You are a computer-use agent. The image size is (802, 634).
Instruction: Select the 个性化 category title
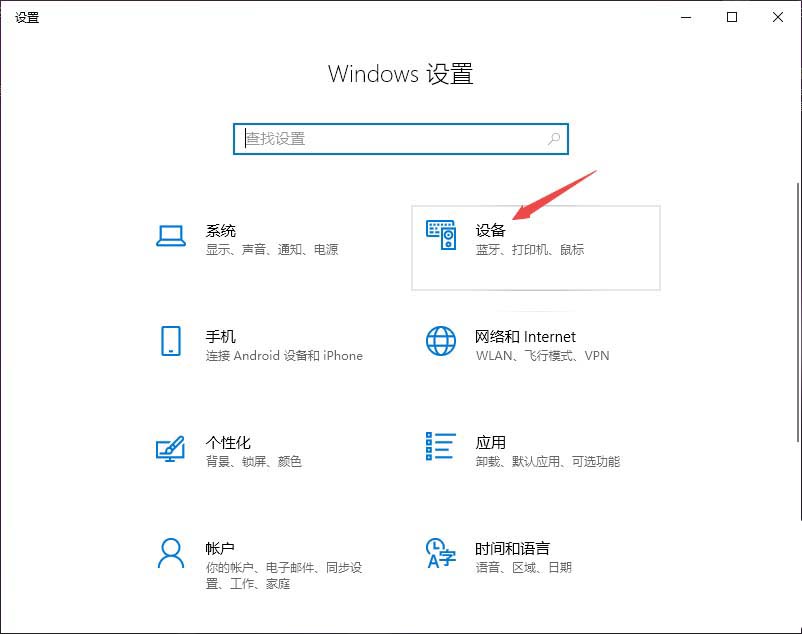tap(228, 443)
